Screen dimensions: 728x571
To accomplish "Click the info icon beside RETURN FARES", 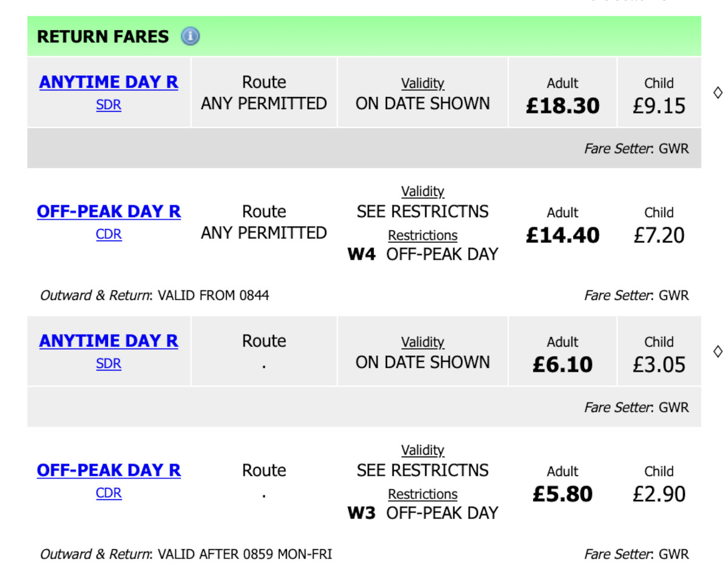I will pos(190,36).
